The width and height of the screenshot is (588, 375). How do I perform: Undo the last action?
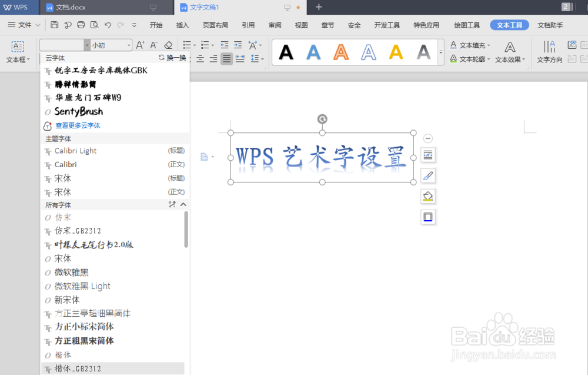coord(108,25)
